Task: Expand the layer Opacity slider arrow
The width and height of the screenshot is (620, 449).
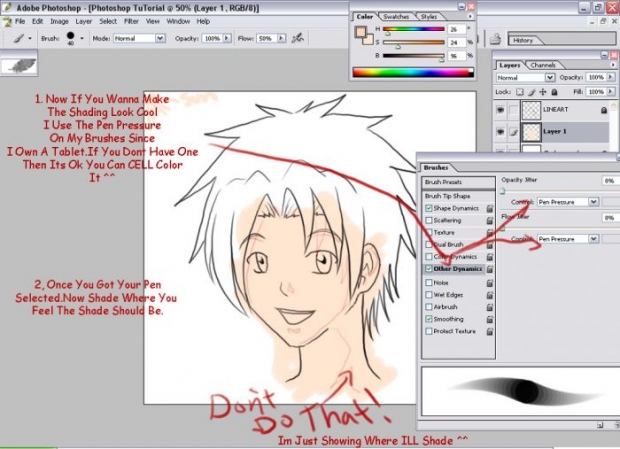Action: point(611,77)
